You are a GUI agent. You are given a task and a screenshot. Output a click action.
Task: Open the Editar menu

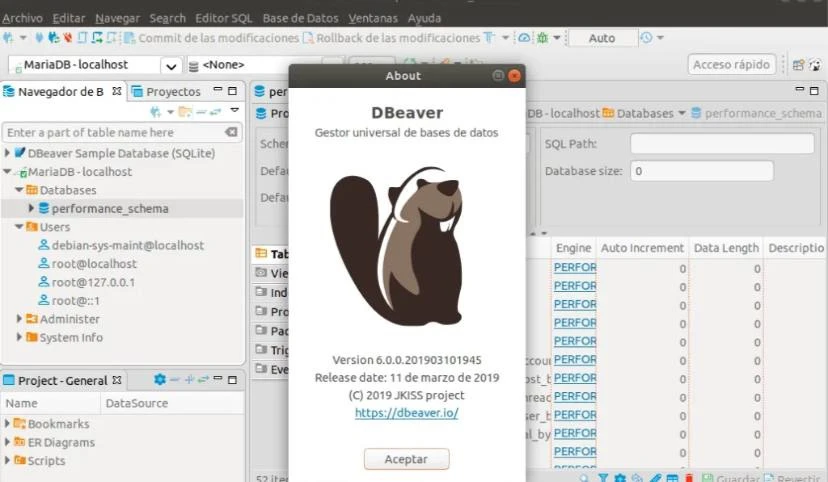coord(69,18)
